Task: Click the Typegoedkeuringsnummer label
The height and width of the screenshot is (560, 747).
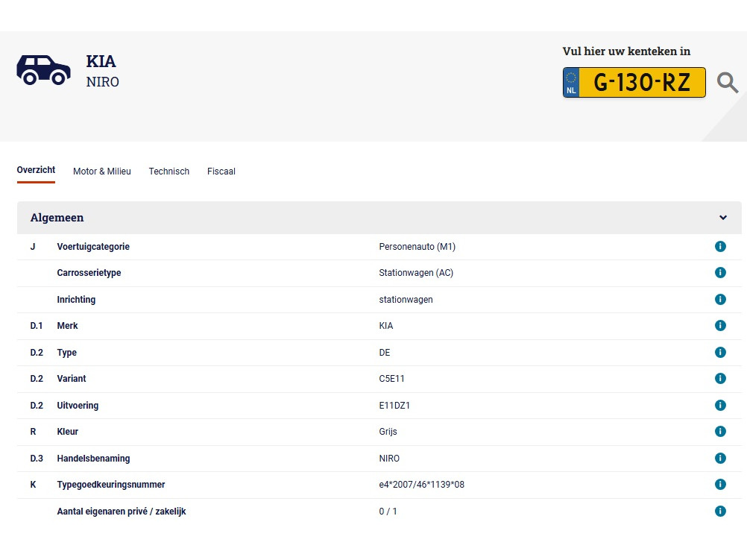Action: tap(111, 484)
